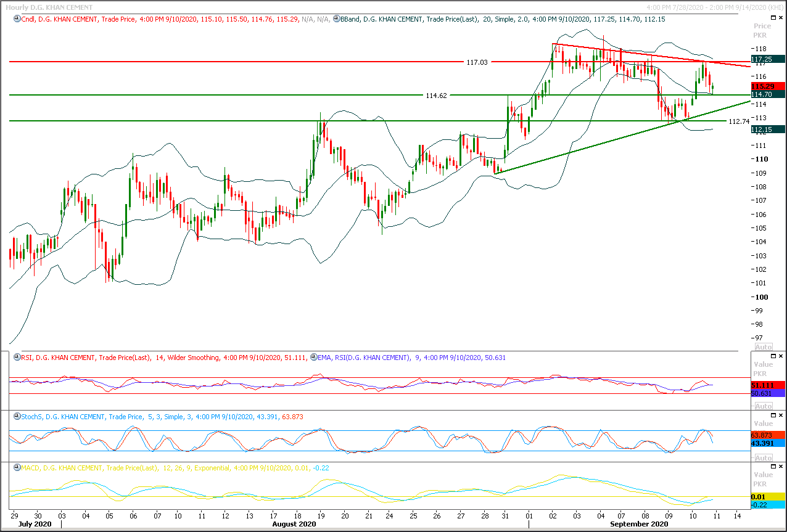Toggle the Auto scale button in the Stochastic pane
Viewport: 787px width, 532px height.
pyautogui.click(x=764, y=458)
